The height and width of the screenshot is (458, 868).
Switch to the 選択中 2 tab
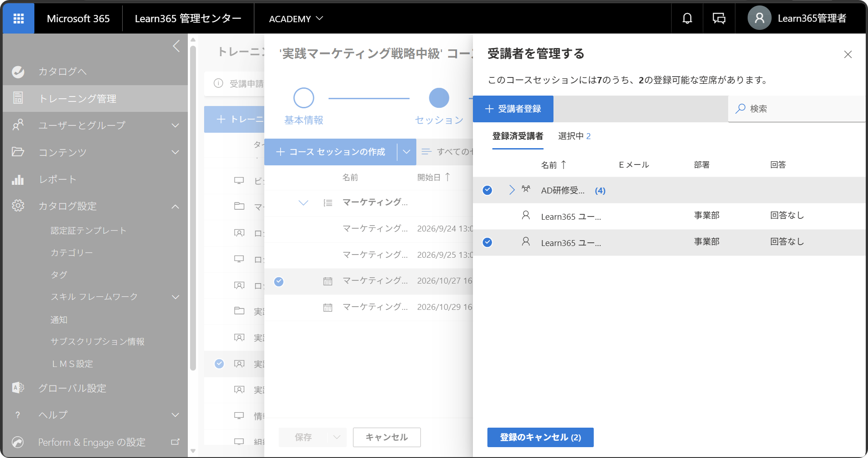pos(574,136)
